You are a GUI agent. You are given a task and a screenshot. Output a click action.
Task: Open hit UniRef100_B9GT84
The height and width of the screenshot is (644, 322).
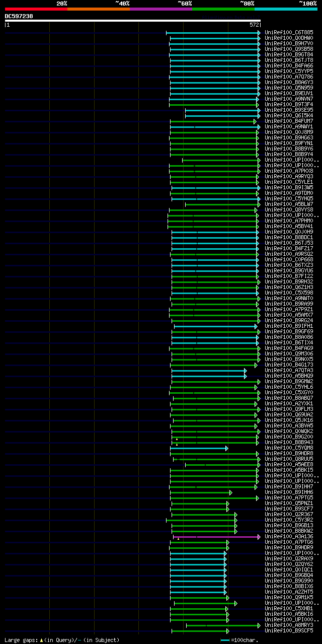tap(290, 54)
